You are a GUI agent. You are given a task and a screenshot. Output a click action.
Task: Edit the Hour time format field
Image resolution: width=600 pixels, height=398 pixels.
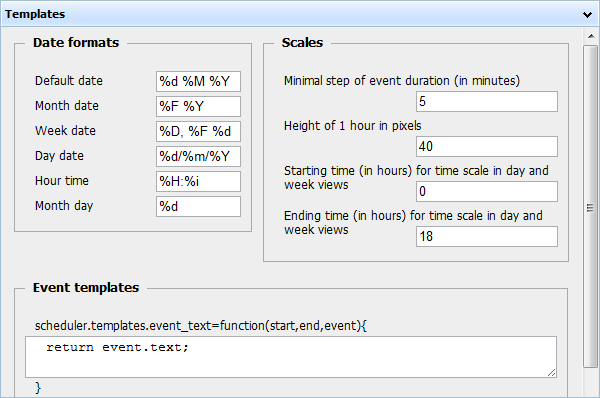198,181
